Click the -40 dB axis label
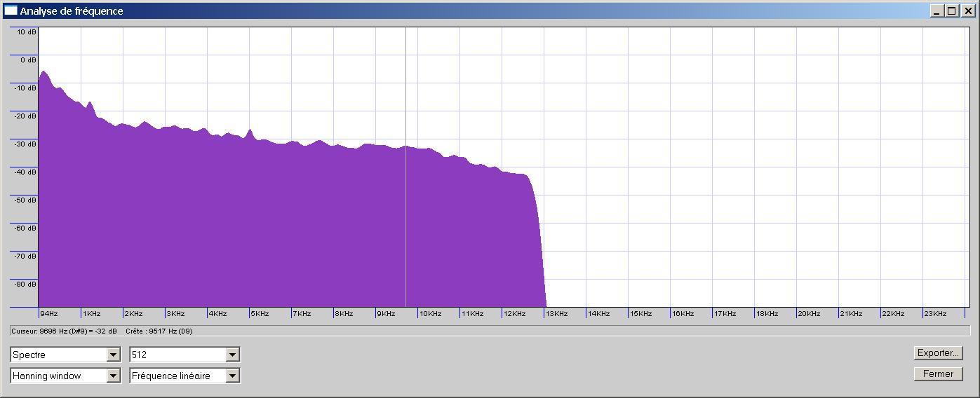The width and height of the screenshot is (980, 398). point(25,172)
